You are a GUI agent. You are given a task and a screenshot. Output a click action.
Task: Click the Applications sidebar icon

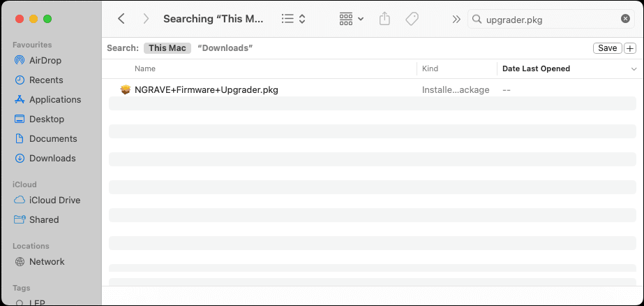[x=20, y=99]
